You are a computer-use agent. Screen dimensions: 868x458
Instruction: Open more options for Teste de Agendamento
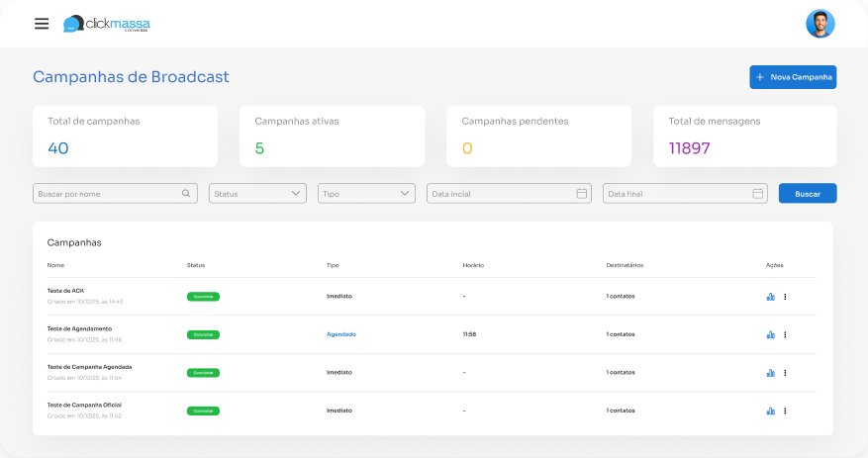point(785,334)
